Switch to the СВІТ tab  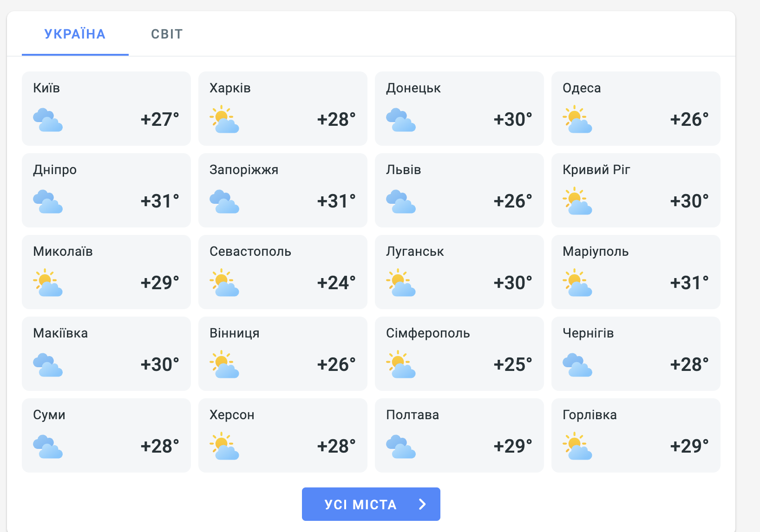click(167, 34)
